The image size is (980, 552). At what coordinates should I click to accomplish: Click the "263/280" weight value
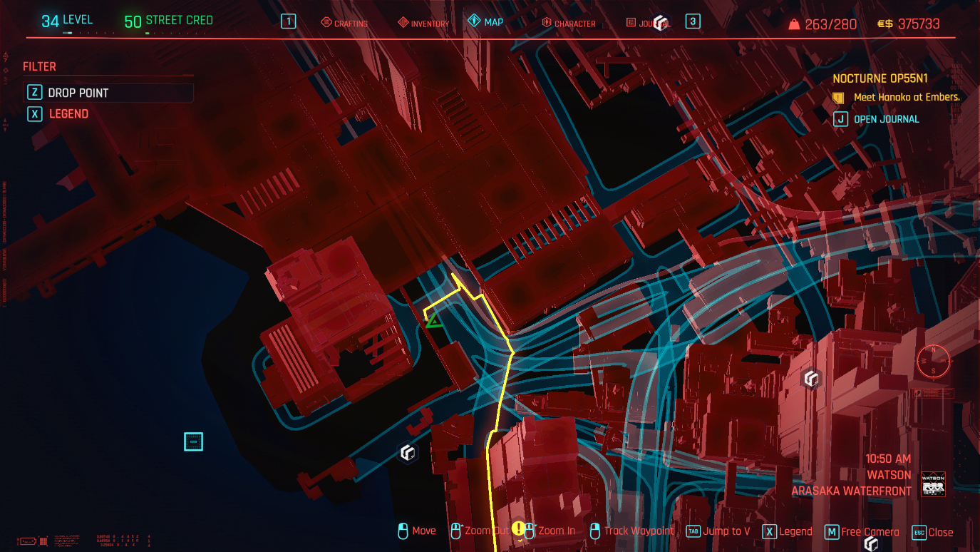831,24
